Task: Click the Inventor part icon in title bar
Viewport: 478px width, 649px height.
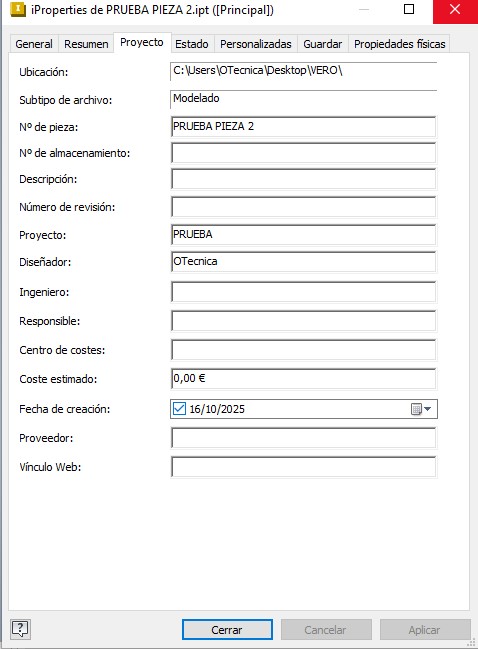Action: point(18,10)
